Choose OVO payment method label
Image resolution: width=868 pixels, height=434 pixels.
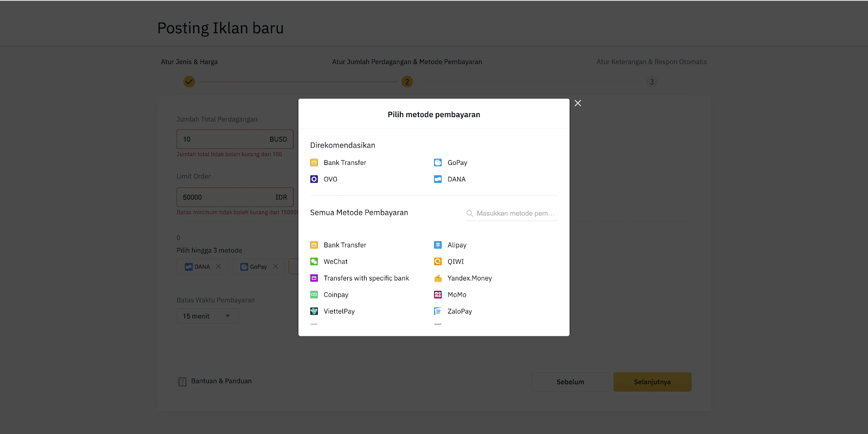330,179
